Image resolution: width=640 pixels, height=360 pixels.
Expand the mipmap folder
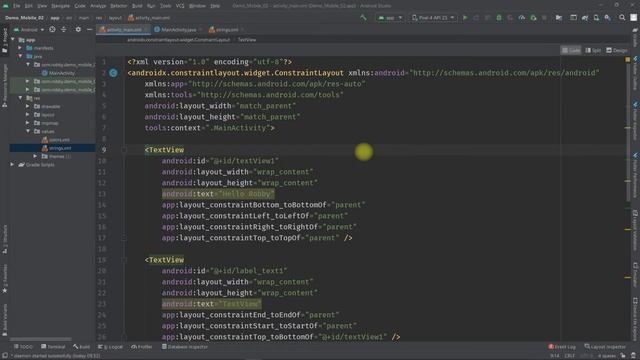[28, 123]
